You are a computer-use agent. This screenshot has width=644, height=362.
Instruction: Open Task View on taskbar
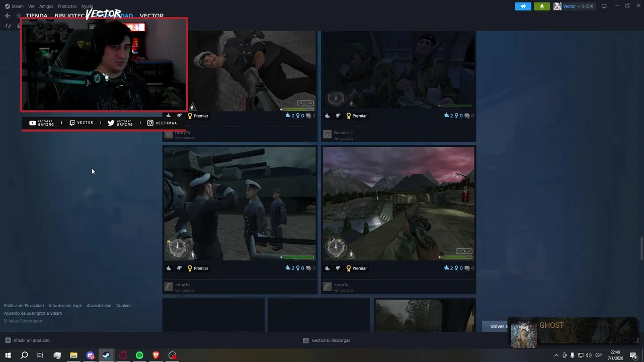coord(40,355)
